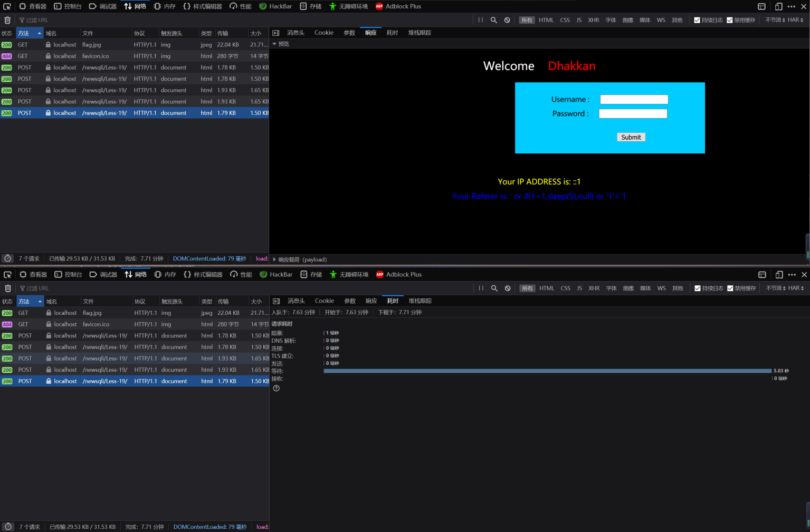This screenshot has width=810, height=532.
Task: Open 不节流 throttling dropdown in lower panel
Action: (x=776, y=288)
